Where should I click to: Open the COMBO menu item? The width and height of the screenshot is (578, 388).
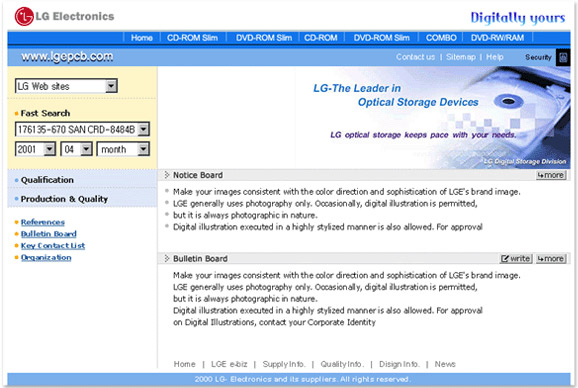[441, 38]
